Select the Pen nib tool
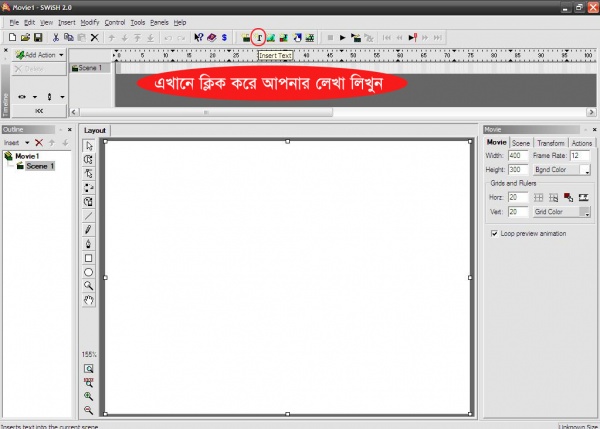Screen dimensions: 600x429 point(88,244)
